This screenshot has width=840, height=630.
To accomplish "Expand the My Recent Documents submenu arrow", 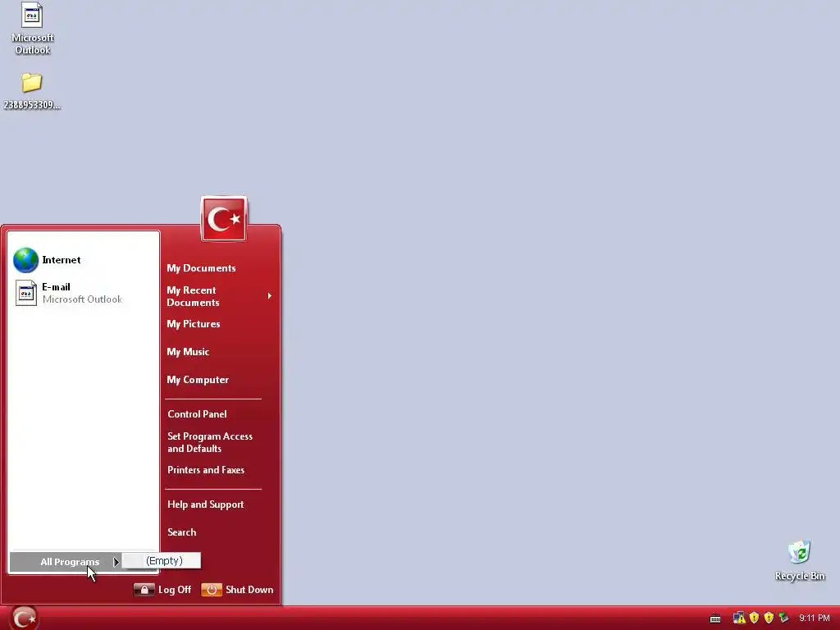I will point(269,295).
